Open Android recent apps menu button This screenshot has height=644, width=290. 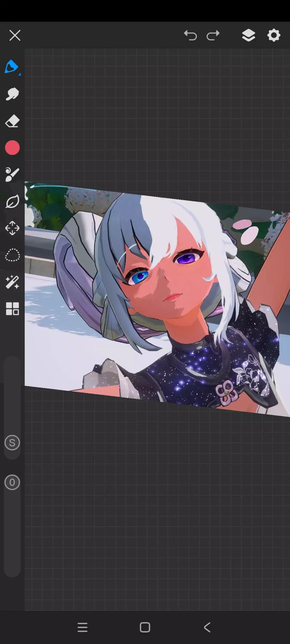point(82,627)
